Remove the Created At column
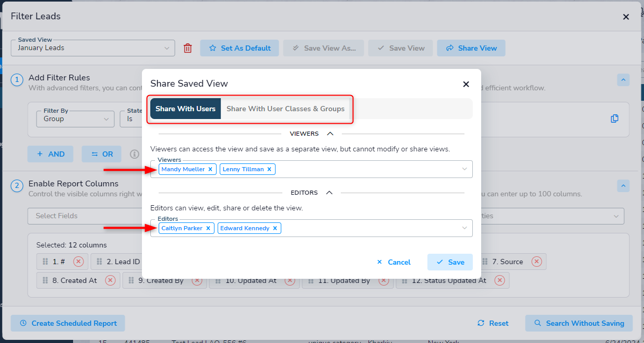The width and height of the screenshot is (644, 343). click(110, 280)
